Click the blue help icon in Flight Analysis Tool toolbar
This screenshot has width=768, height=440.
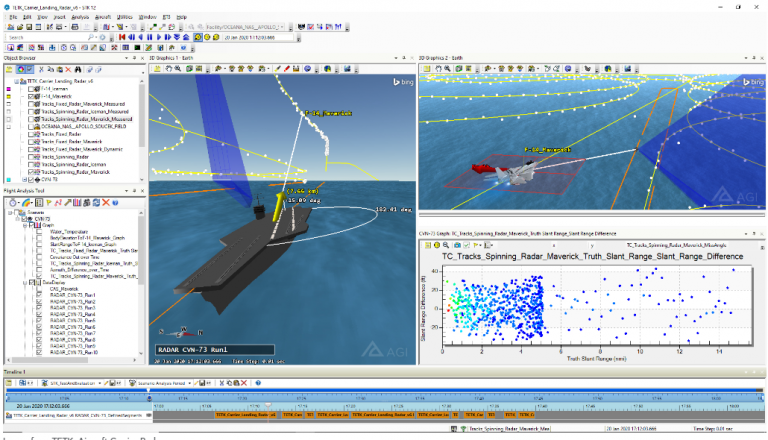point(116,202)
